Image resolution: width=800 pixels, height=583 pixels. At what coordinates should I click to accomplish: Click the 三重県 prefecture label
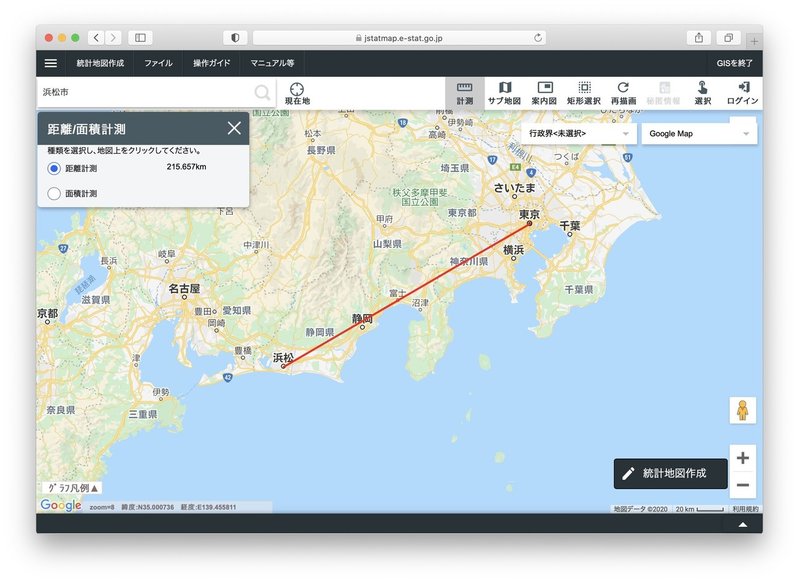[143, 414]
